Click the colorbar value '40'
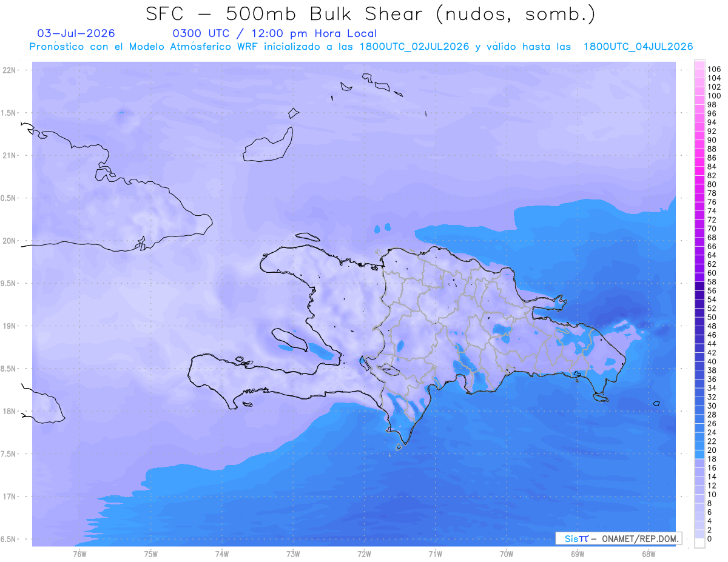Viewport: 728px width, 562px height. click(x=712, y=361)
